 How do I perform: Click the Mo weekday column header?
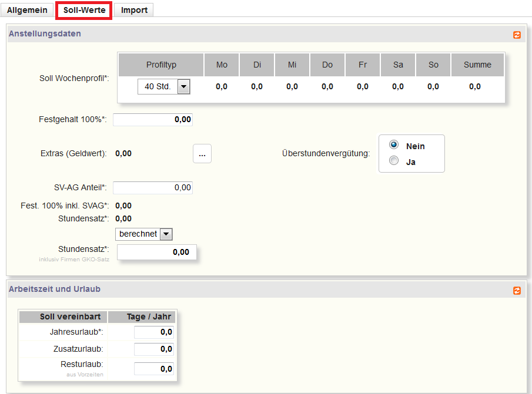[221, 65]
